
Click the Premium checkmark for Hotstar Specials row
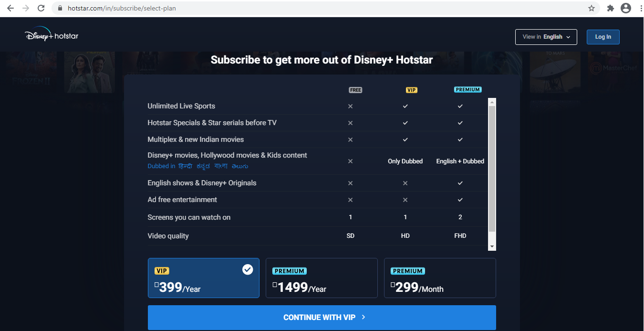[x=460, y=123]
